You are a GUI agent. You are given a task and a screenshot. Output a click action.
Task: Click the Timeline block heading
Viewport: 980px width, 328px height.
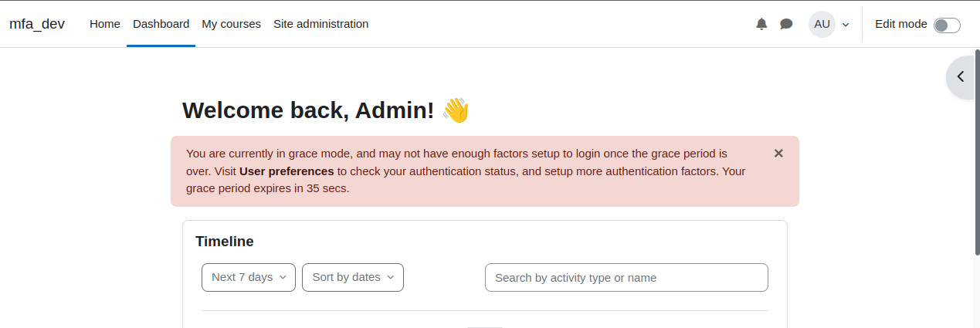[x=225, y=242]
